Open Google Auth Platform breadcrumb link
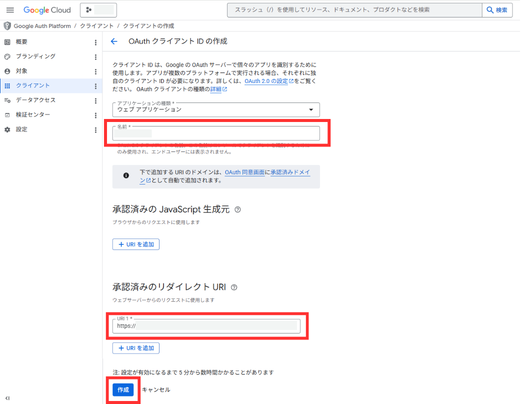Image resolution: width=521 pixels, height=404 pixels. point(42,26)
